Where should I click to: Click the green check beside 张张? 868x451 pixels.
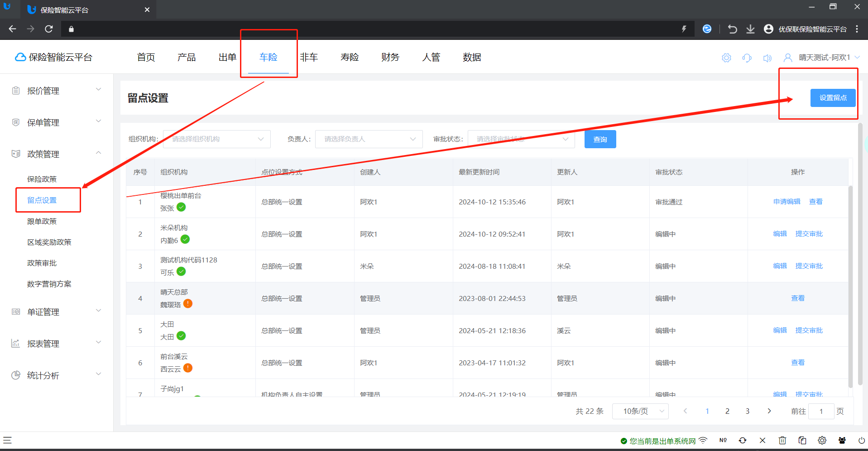(x=181, y=207)
